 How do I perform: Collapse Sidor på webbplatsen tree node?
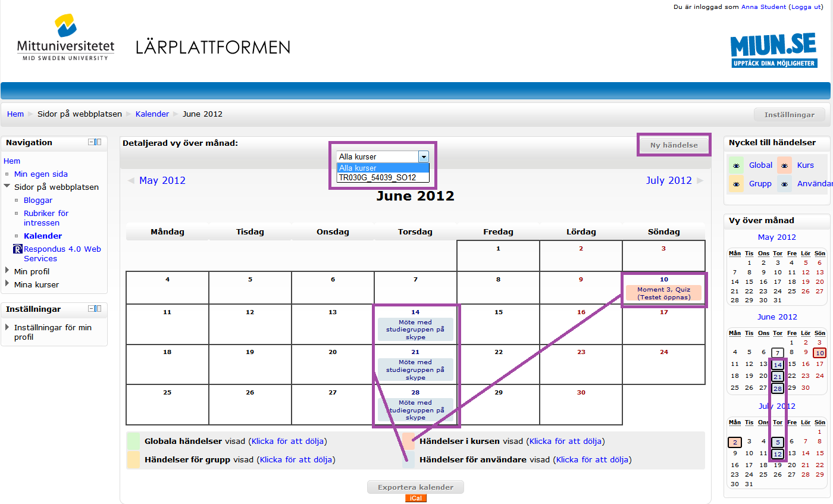click(x=7, y=187)
